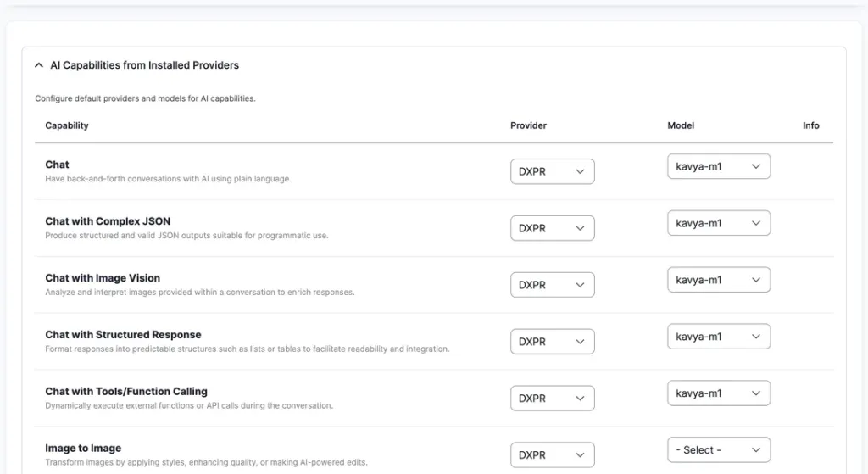Open Provider dropdown for Chat with Image Vision
868x474 pixels.
(553, 285)
